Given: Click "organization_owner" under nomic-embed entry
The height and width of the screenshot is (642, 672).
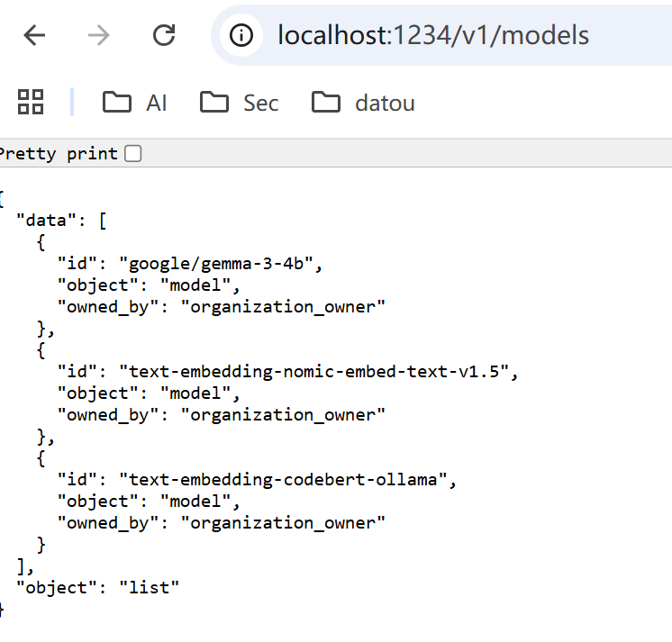Looking at the screenshot, I should coord(283,415).
